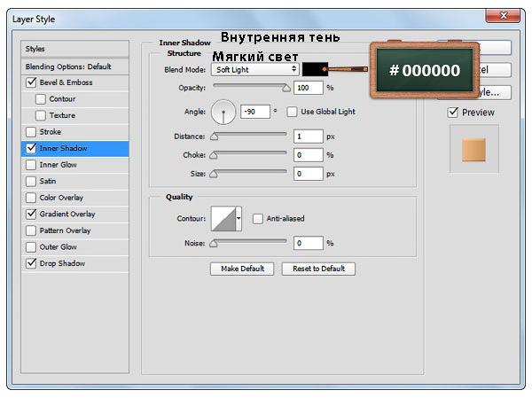
Task: Click the Size value field
Action: [309, 174]
